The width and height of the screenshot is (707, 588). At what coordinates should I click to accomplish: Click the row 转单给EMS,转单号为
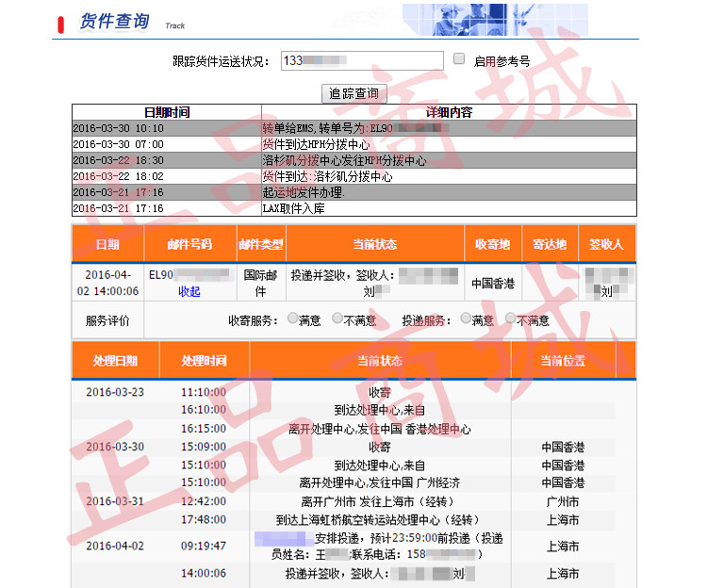point(353,128)
